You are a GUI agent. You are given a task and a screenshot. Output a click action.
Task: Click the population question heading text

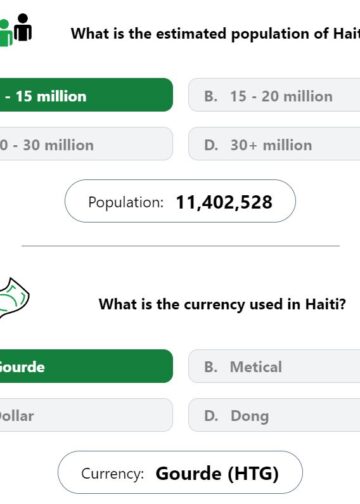click(x=215, y=34)
